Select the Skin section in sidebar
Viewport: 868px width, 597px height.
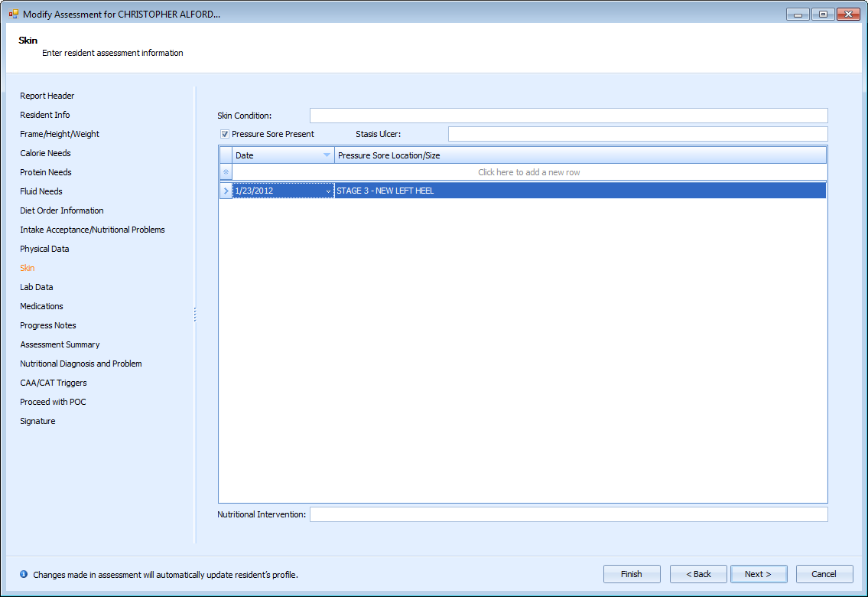tap(27, 268)
